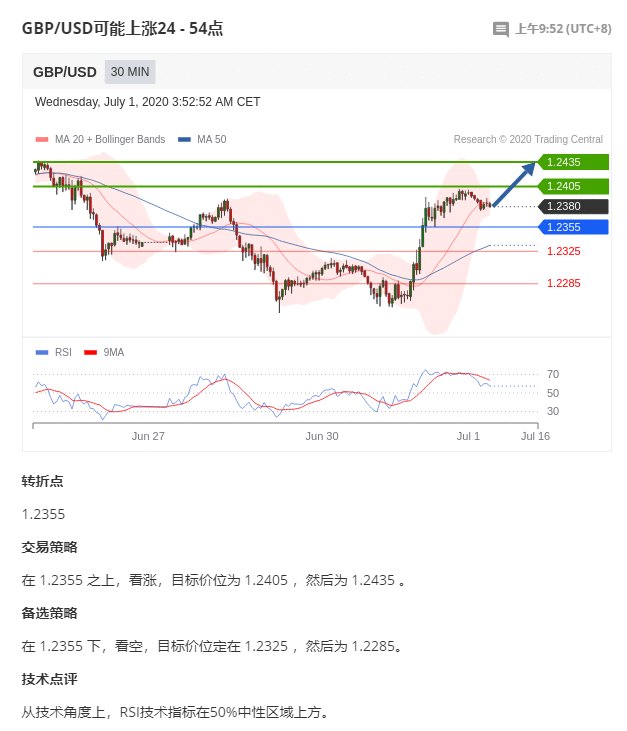Screen dimensions: 627x731
Task: Click the 1.2355 blue pivot price tag
Action: coord(573,227)
